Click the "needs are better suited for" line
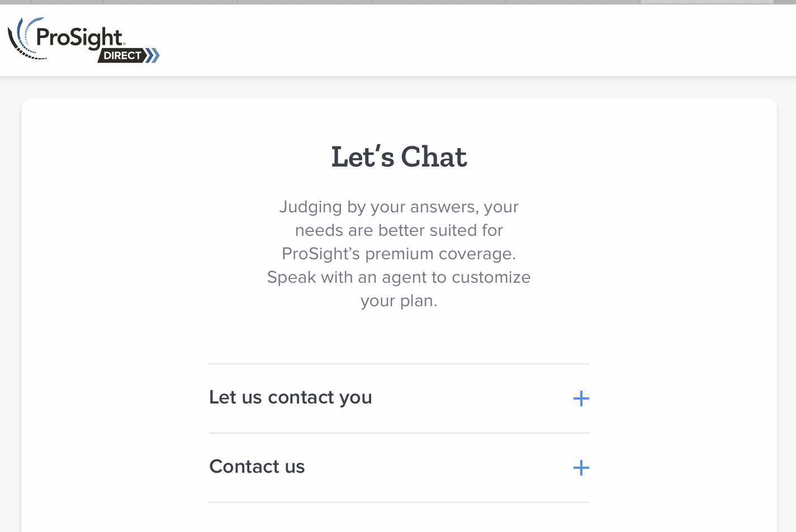 pyautogui.click(x=399, y=230)
